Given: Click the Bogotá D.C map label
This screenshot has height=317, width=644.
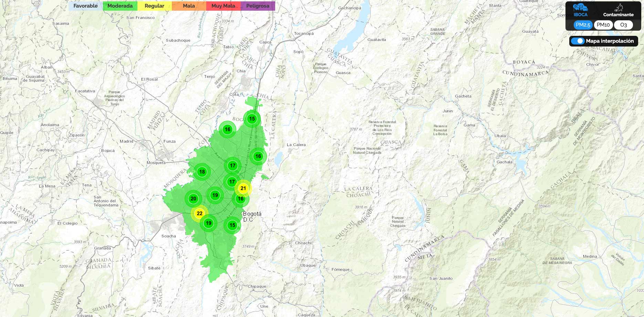Looking at the screenshot, I should click(252, 216).
